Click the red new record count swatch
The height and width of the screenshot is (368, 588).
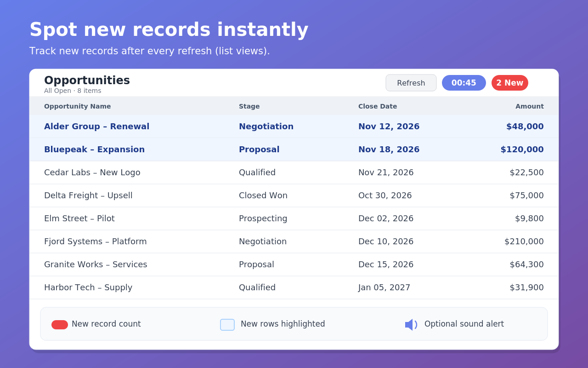pos(60,325)
